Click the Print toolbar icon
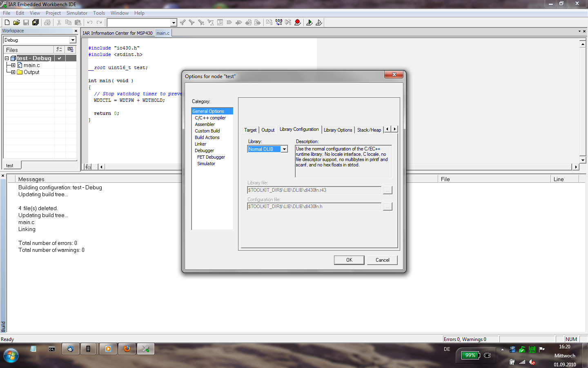 (x=47, y=22)
